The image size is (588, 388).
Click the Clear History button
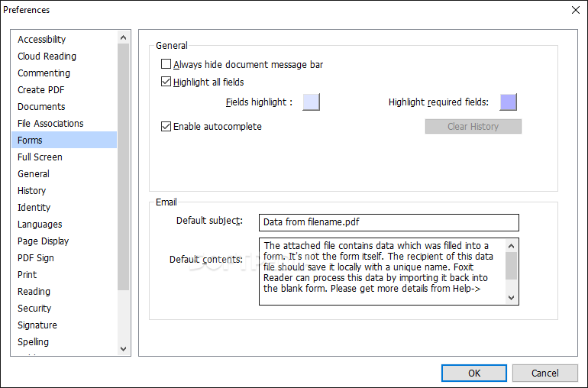(x=473, y=127)
